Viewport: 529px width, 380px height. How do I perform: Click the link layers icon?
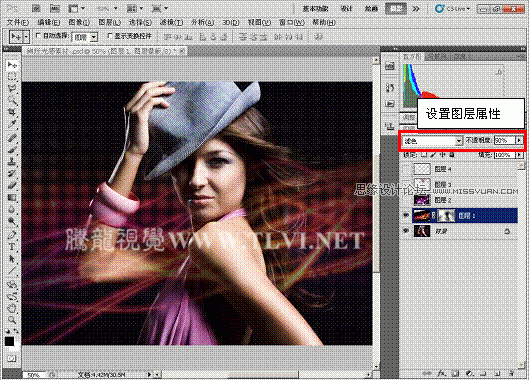click(x=427, y=374)
